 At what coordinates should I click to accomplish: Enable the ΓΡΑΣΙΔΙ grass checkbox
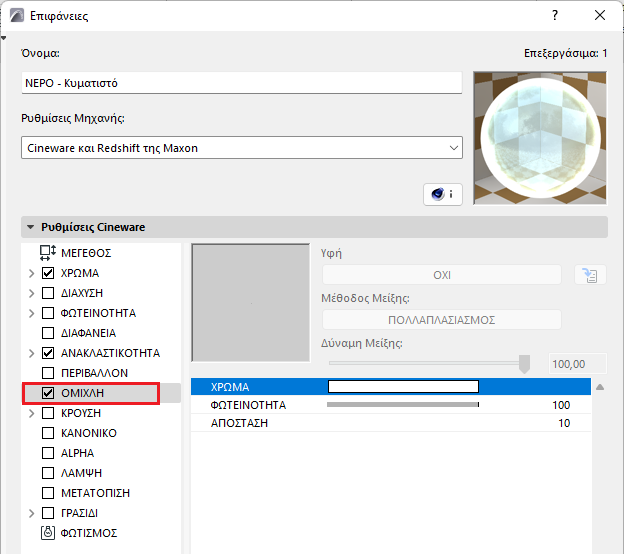pyautogui.click(x=48, y=513)
